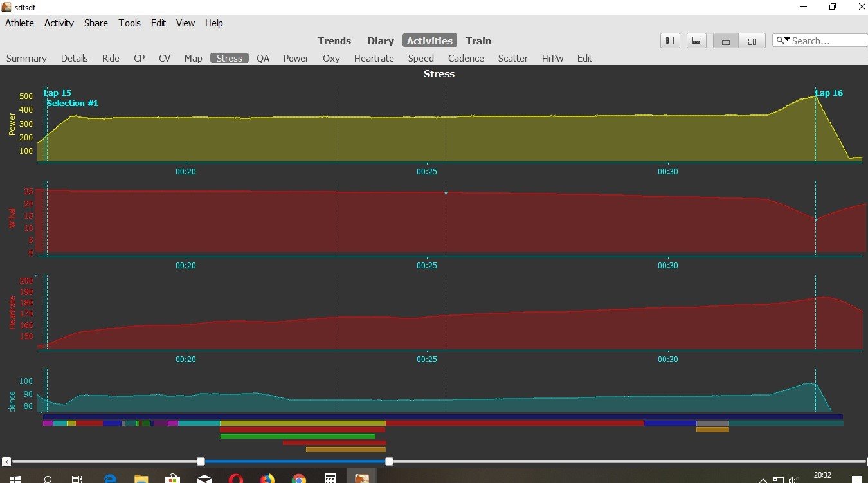Screen dimensions: 868x483
Task: Switch to tiled view layout icon
Action: coord(752,41)
